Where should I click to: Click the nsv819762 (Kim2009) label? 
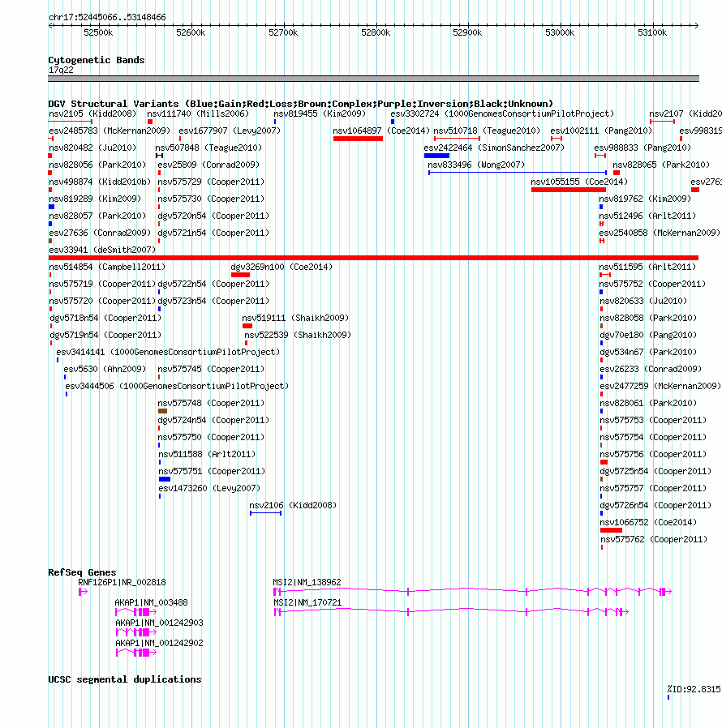(x=645, y=199)
